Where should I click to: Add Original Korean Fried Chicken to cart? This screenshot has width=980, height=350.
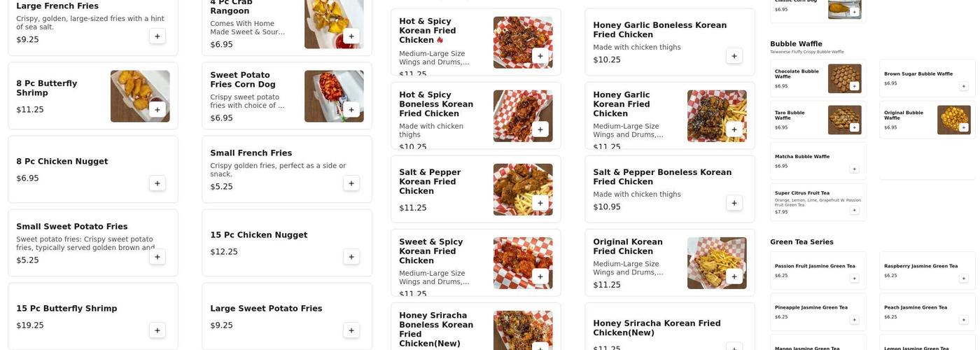734,276
